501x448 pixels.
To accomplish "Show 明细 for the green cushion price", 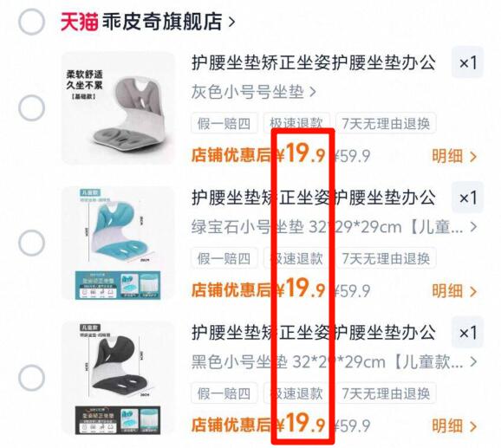I will (x=454, y=291).
